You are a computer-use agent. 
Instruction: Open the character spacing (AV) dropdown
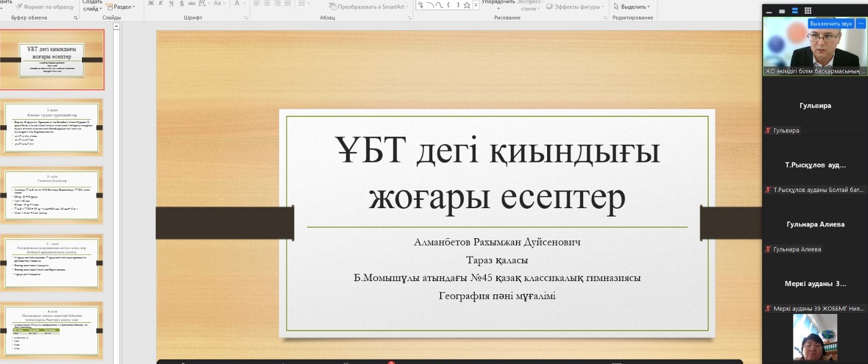click(x=204, y=4)
